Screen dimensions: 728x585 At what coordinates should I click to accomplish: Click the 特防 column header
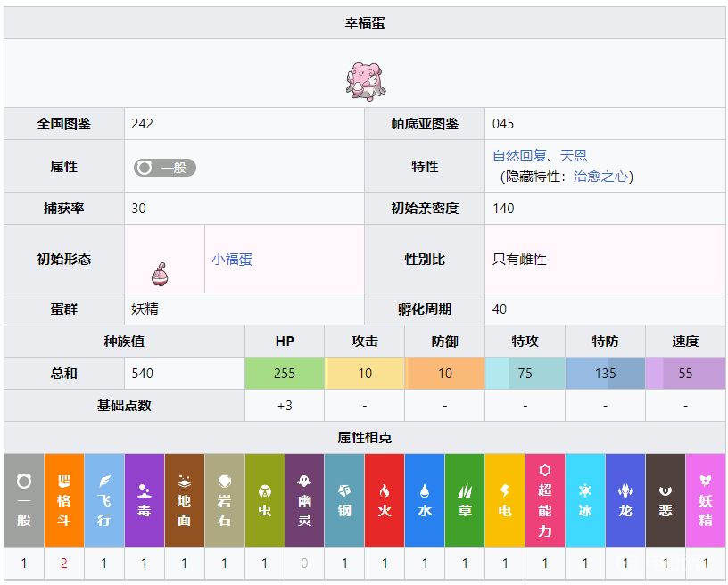pos(605,342)
